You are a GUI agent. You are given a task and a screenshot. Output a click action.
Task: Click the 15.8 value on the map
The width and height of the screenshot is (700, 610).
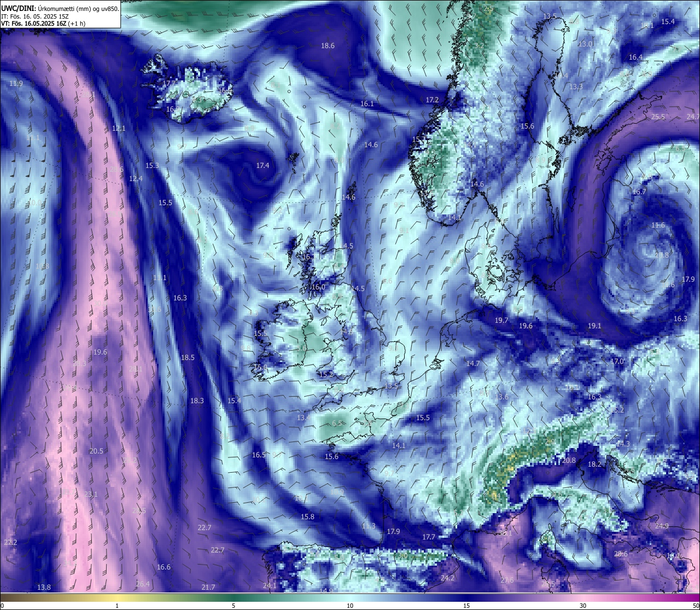308,516
